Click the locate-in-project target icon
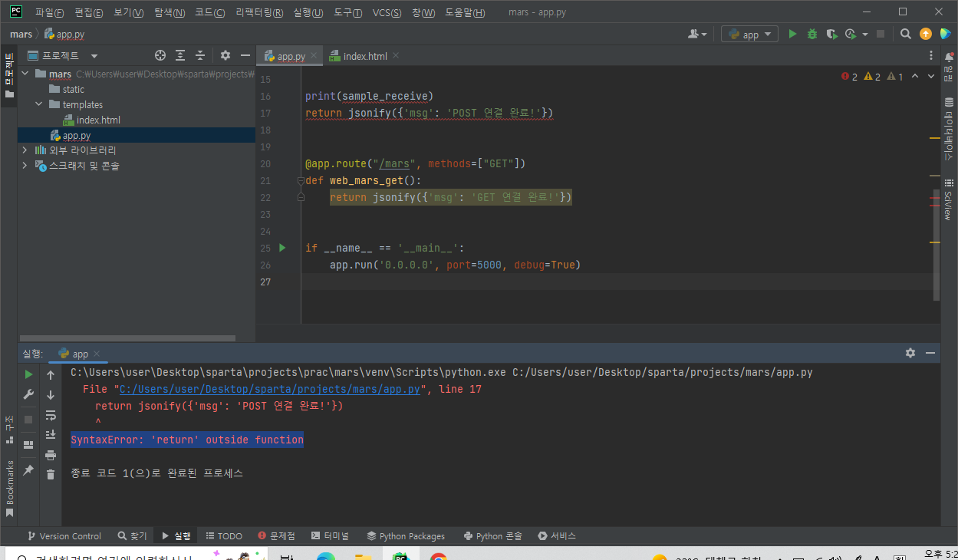 point(160,55)
